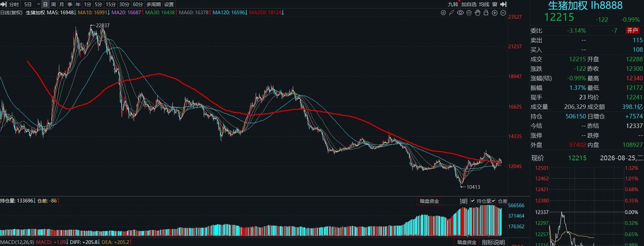Zoom out with the minus circle icon
The height and width of the screenshot is (246, 644).
click(503, 13)
